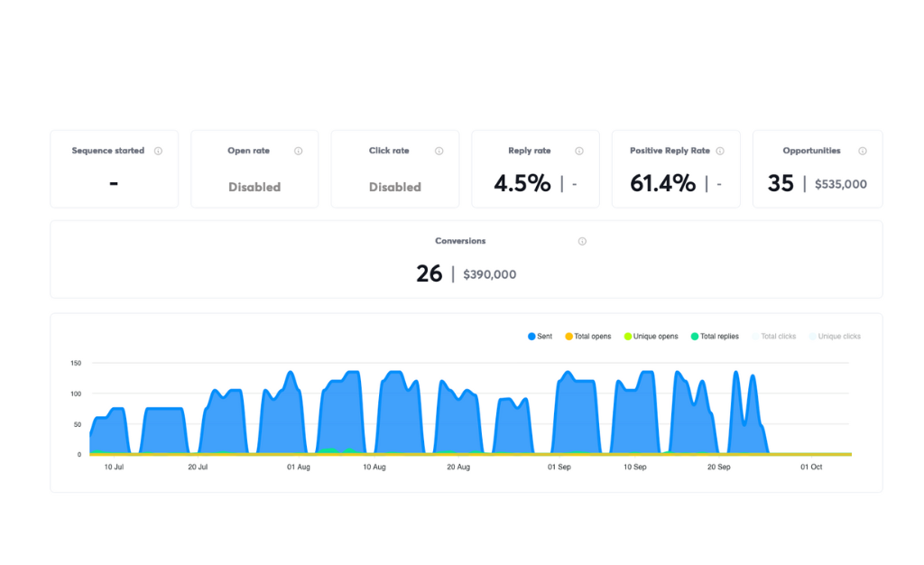Toggle the Sent series in the chart legend
This screenshot has height=565, width=924.
pyautogui.click(x=540, y=336)
